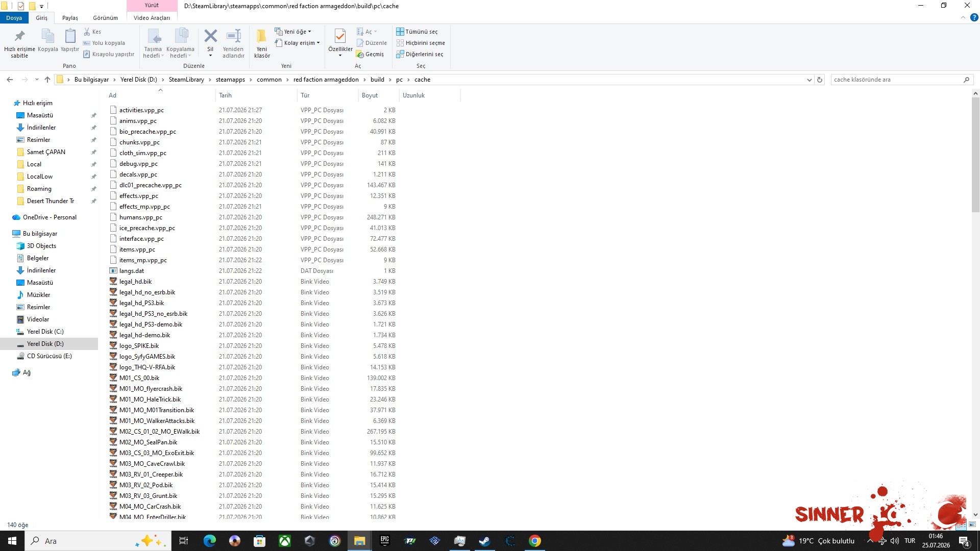The width and height of the screenshot is (980, 551).
Task: Select file bio_precache.vpp_pc
Action: [148, 132]
